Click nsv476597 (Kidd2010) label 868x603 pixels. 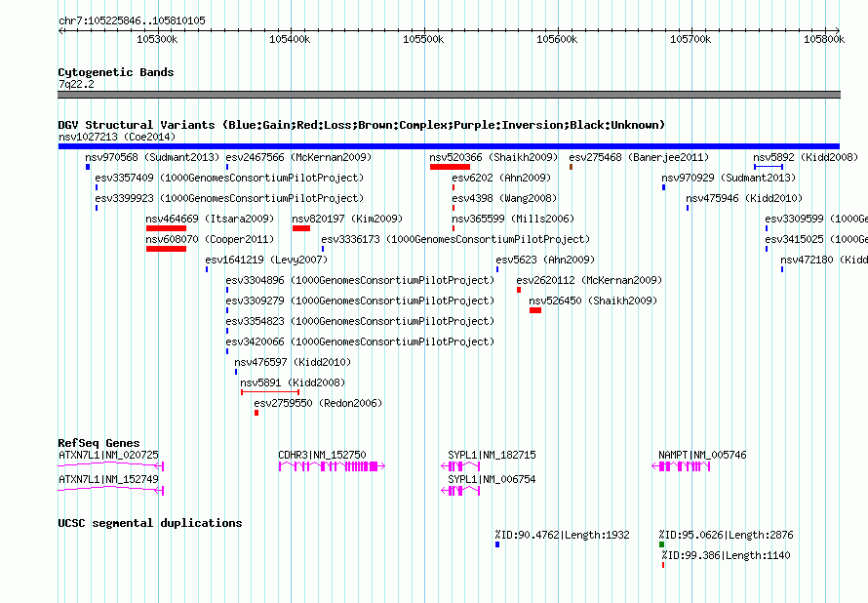(293, 362)
